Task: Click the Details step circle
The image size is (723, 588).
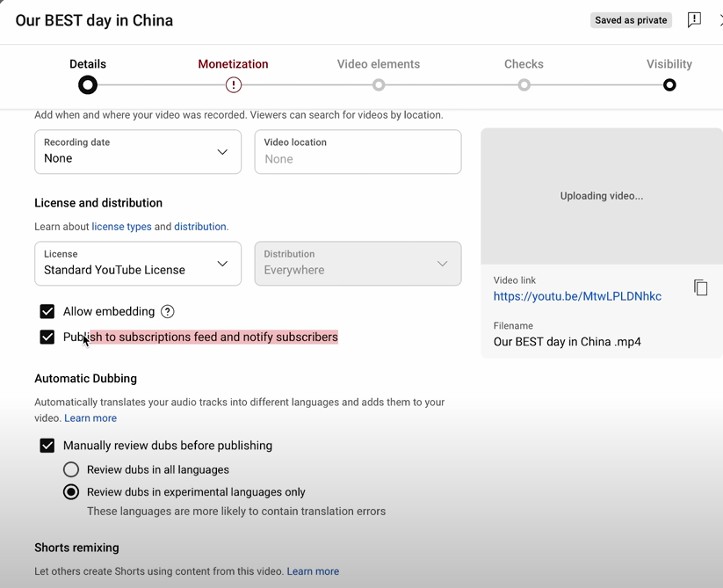Action: click(88, 85)
